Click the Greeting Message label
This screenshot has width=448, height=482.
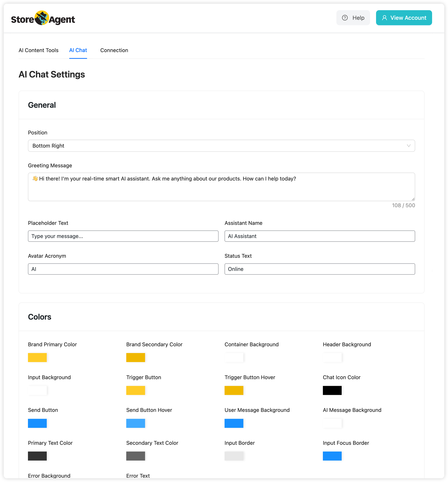[50, 166]
